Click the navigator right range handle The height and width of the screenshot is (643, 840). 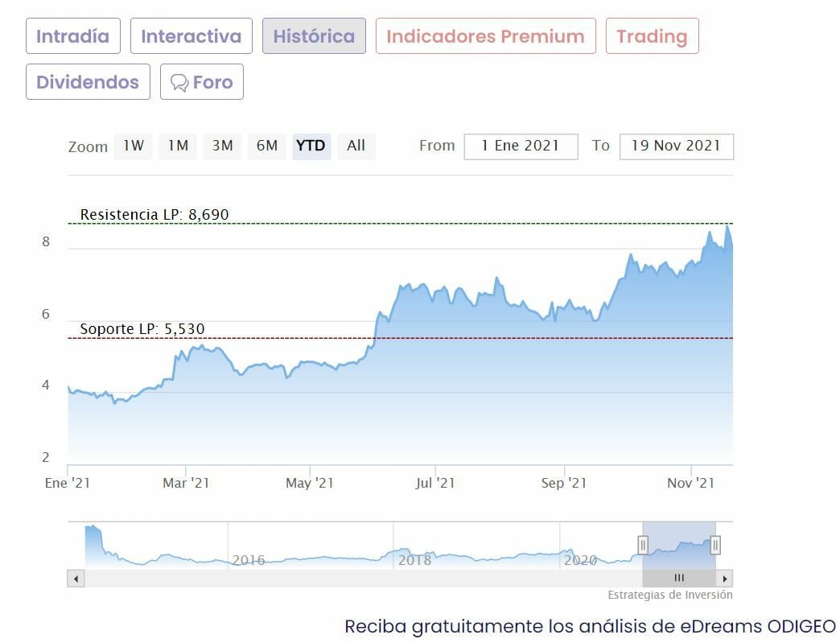[x=714, y=545]
